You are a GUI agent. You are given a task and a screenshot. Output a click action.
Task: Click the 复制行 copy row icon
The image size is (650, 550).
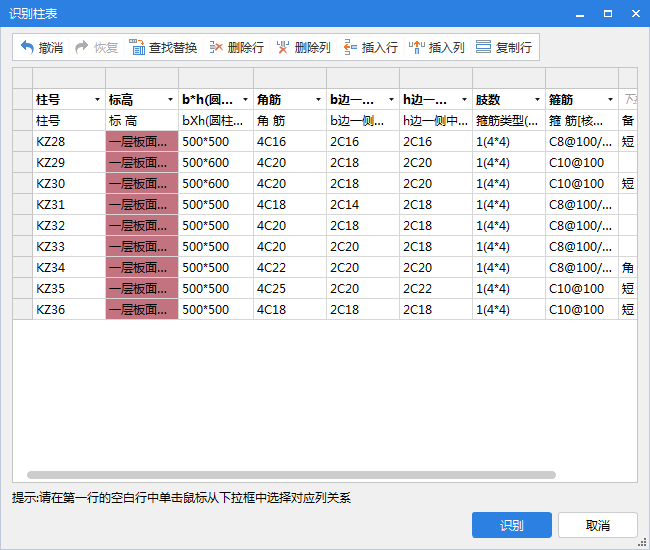(x=483, y=47)
